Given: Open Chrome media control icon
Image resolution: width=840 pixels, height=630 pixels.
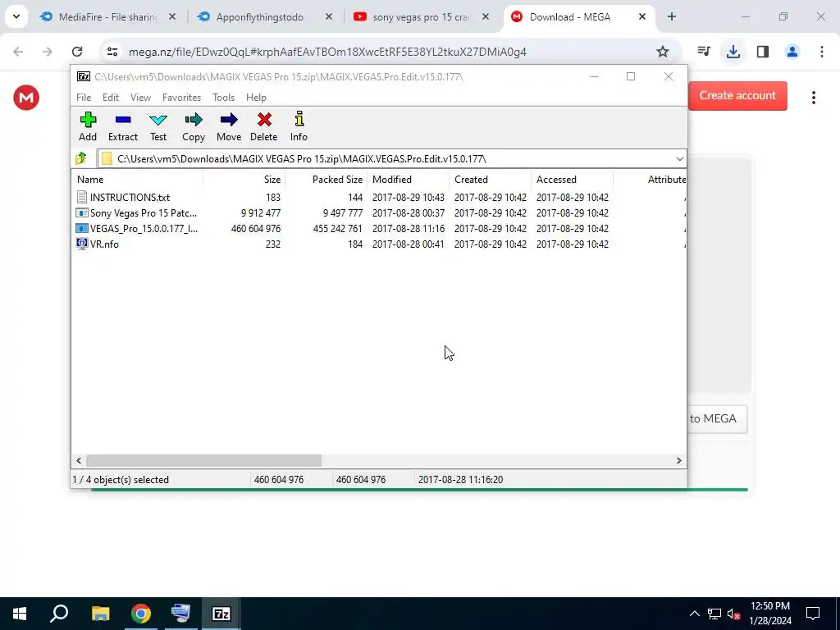Looking at the screenshot, I should (x=703, y=52).
